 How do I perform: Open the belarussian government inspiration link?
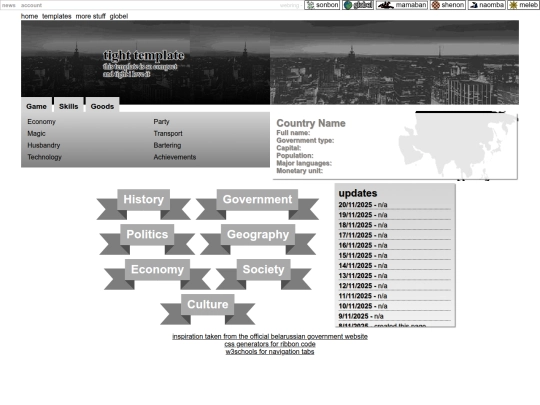click(270, 336)
